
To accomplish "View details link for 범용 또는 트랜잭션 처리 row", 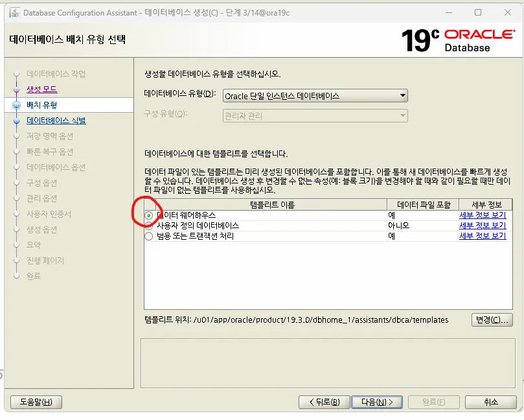I will 483,236.
